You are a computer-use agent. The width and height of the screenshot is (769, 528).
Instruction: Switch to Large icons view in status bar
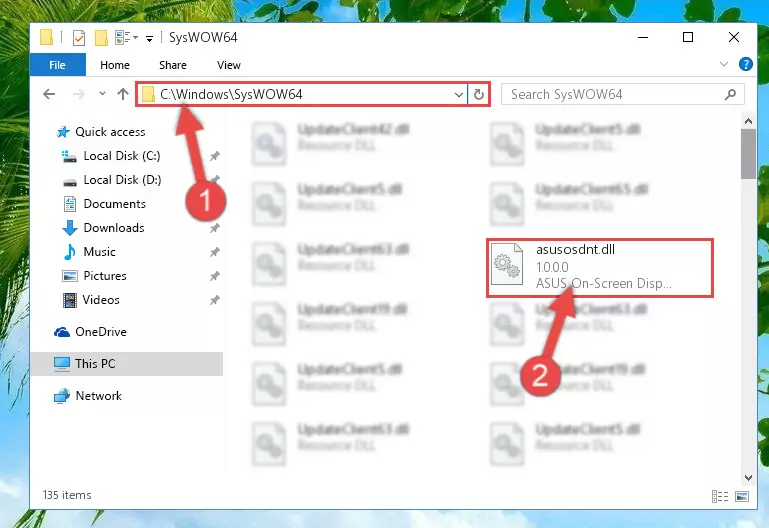[742, 497]
